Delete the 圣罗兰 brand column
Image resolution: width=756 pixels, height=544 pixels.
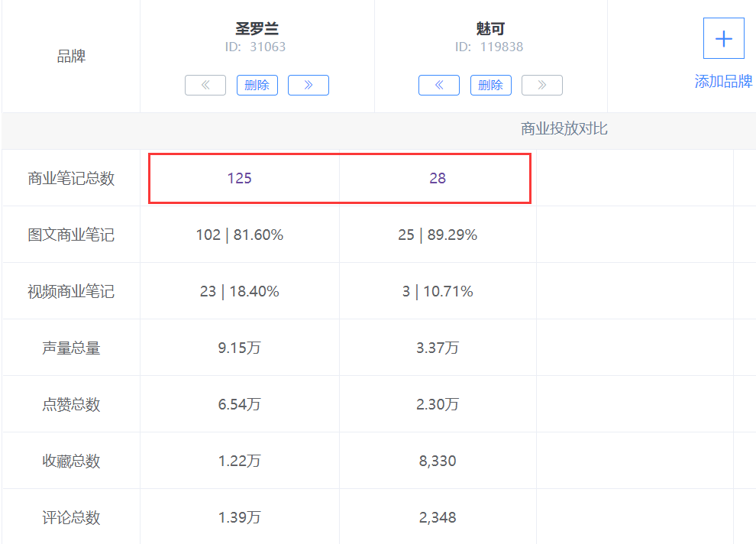tap(257, 86)
